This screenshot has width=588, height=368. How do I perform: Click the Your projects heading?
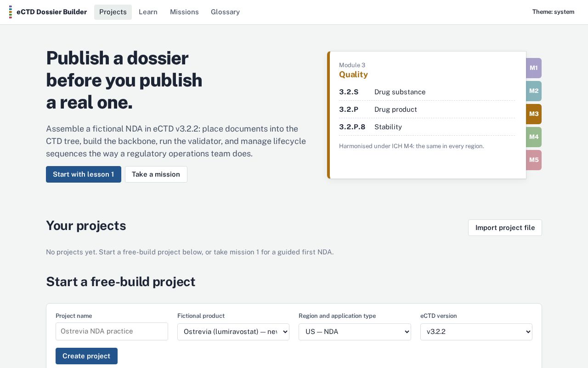(86, 226)
